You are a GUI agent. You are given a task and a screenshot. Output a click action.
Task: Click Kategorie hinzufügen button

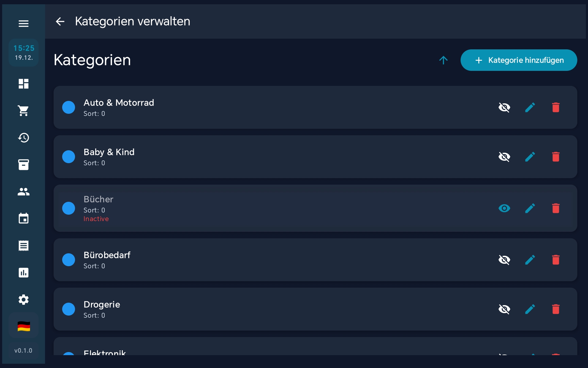(518, 60)
